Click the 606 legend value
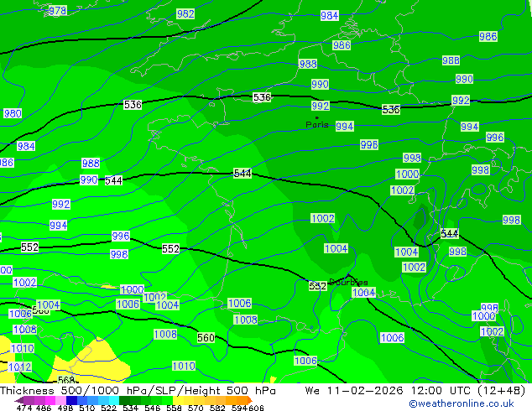 click(x=256, y=408)
